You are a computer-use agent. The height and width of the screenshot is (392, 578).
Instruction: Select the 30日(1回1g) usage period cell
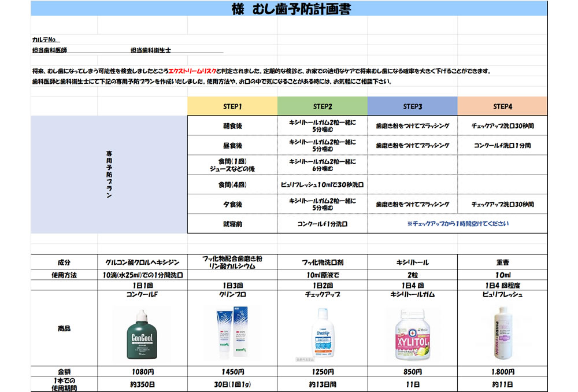click(232, 384)
